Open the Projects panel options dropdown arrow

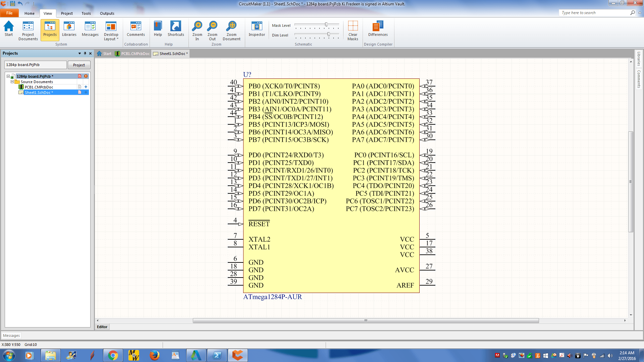tap(79, 53)
